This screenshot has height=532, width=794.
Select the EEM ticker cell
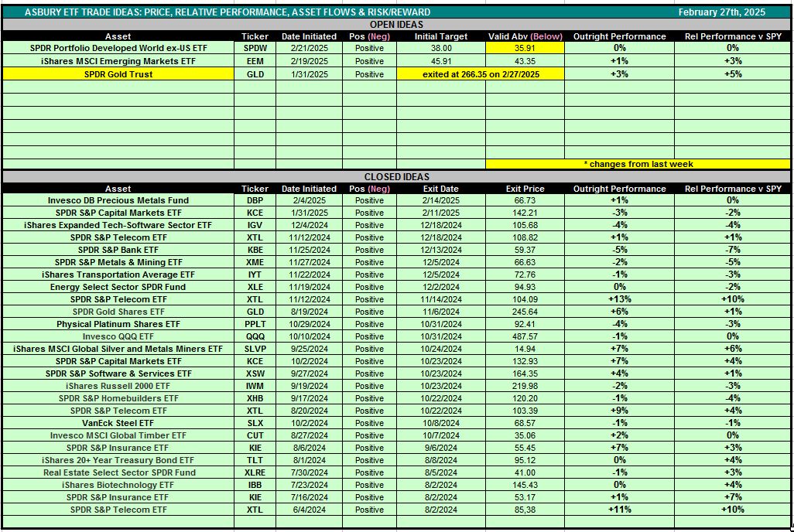coord(255,61)
